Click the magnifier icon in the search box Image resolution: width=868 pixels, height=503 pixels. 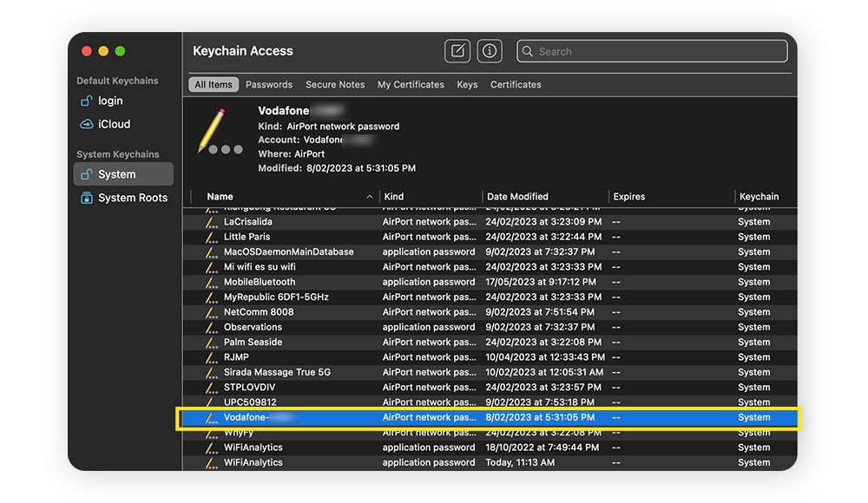tap(528, 51)
